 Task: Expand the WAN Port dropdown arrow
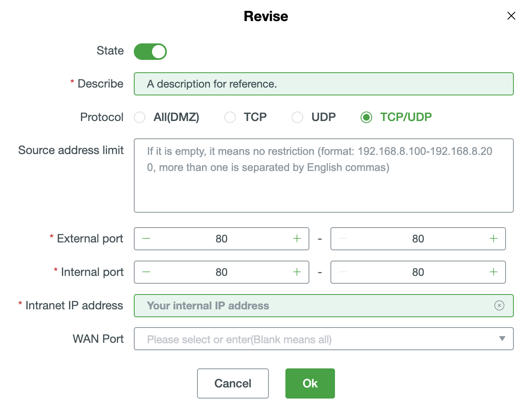tap(502, 339)
